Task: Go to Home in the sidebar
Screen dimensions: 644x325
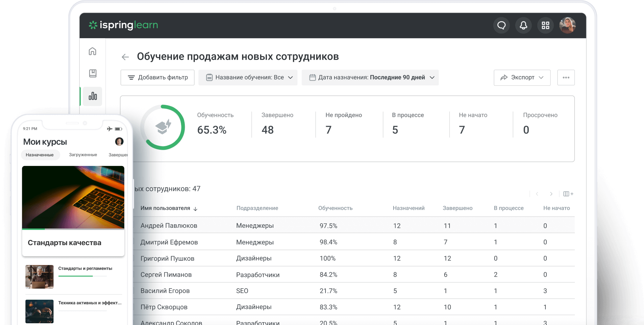Action: pyautogui.click(x=92, y=51)
